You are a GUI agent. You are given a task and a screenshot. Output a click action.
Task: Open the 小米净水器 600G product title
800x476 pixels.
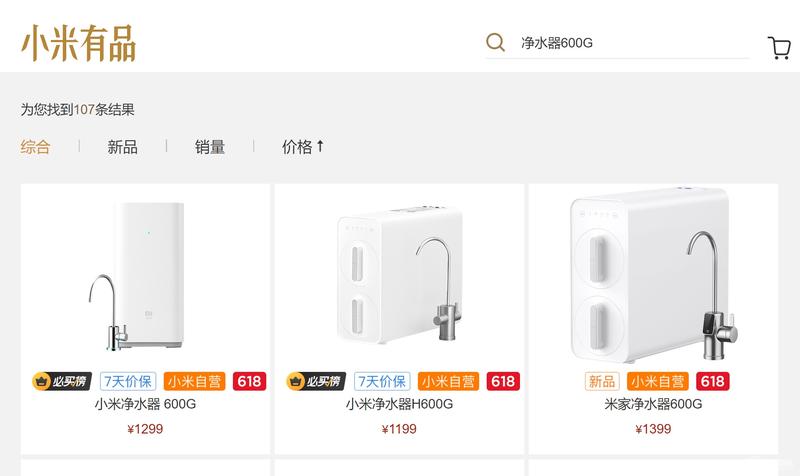pyautogui.click(x=145, y=404)
